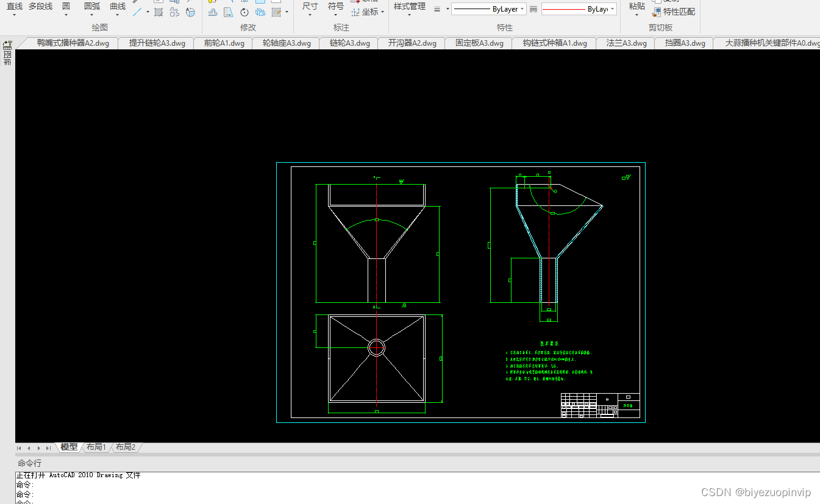820x504 pixels.
Task: Switch to 布局1 layout tab
Action: (96, 447)
